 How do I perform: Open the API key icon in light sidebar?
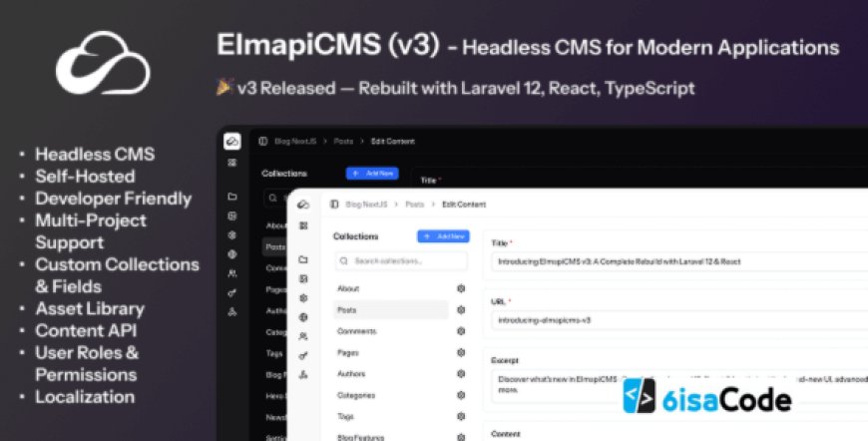click(303, 355)
